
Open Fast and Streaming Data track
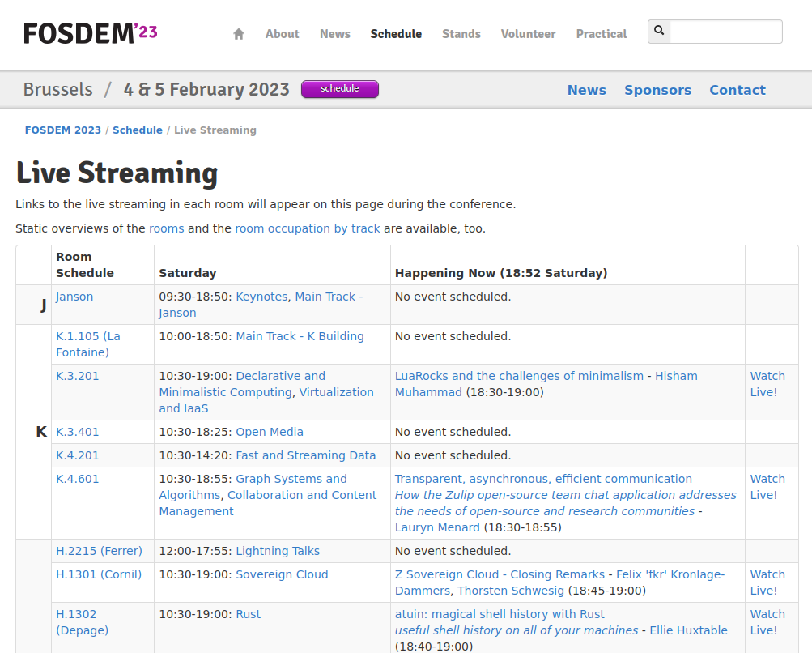pyautogui.click(x=305, y=455)
